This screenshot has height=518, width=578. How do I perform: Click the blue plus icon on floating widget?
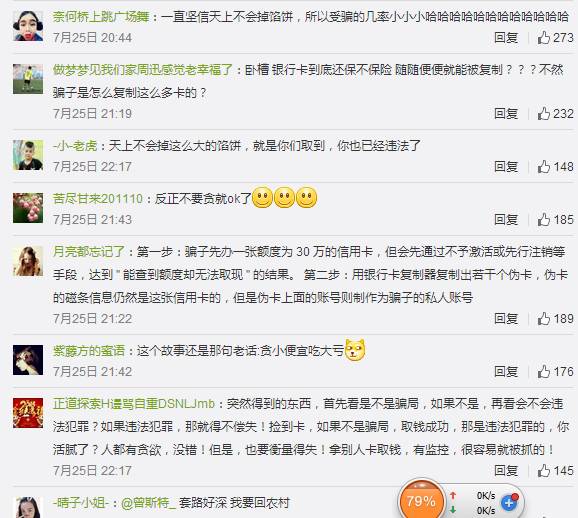509,503
